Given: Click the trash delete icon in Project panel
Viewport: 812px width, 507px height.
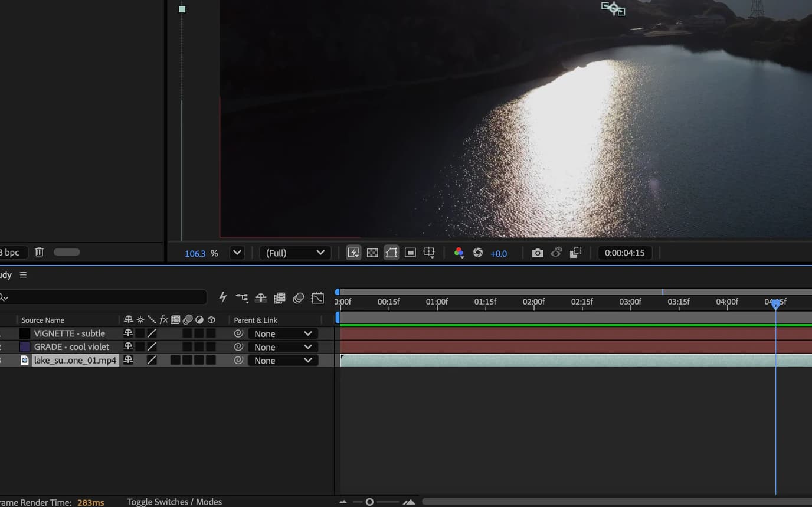Looking at the screenshot, I should click(40, 252).
